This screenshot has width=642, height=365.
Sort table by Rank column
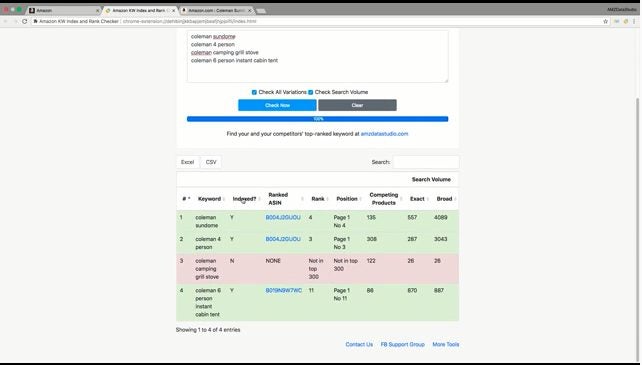click(x=318, y=199)
